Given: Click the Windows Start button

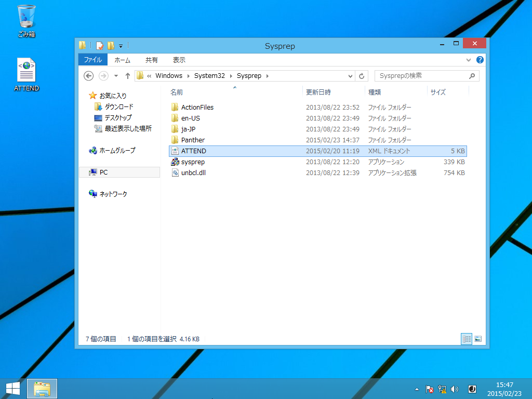Looking at the screenshot, I should 13,389.
